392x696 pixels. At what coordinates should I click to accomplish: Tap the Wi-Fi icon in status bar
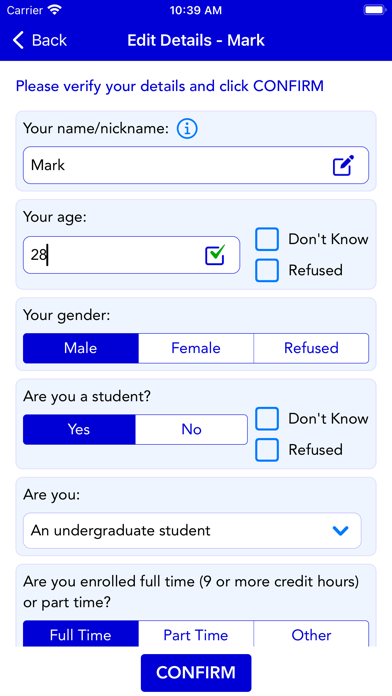pos(55,10)
